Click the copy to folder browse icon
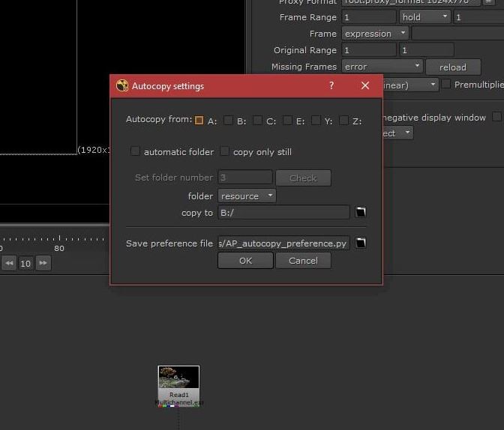The width and height of the screenshot is (504, 430). [x=361, y=213]
